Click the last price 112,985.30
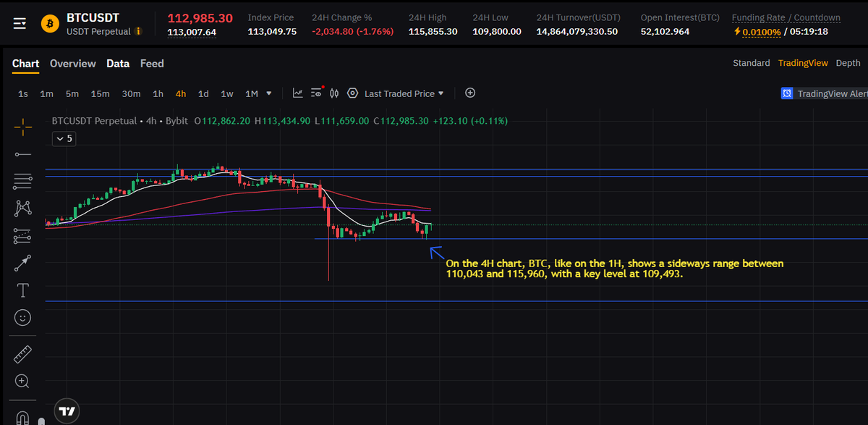 200,17
